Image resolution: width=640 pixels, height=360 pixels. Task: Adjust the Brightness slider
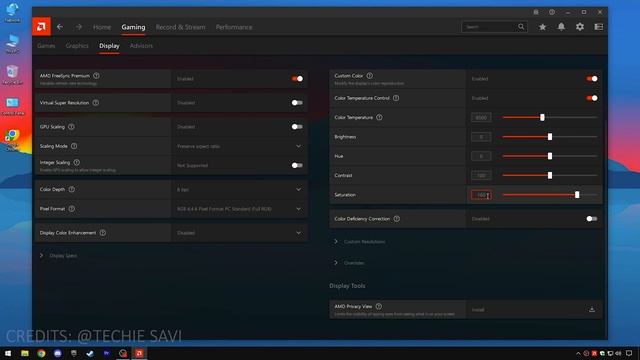[x=550, y=137]
